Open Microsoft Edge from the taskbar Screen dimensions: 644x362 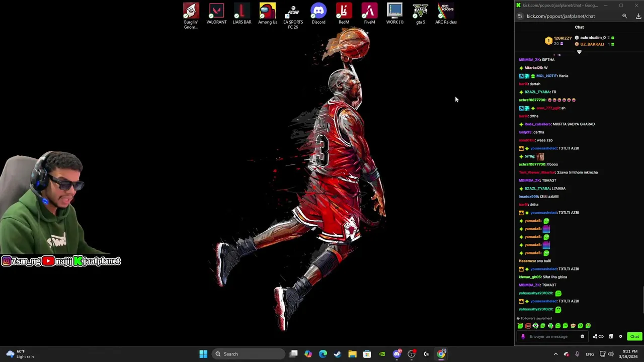click(323, 354)
